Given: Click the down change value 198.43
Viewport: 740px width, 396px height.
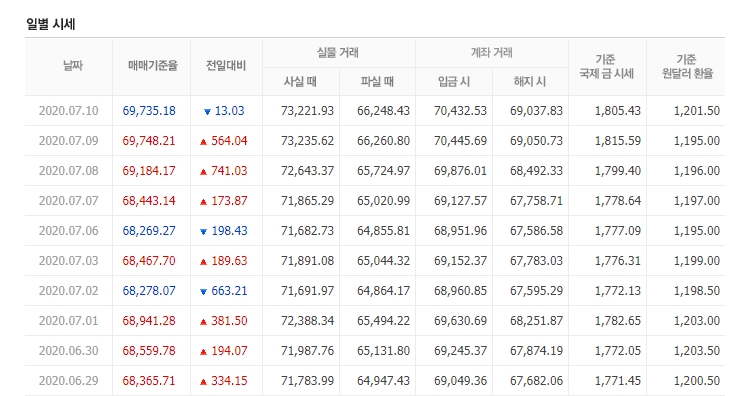Looking at the screenshot, I should pos(229,231).
